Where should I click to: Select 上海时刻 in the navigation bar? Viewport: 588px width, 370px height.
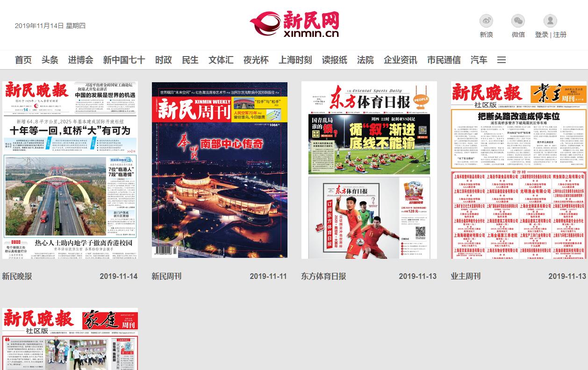pyautogui.click(x=295, y=60)
